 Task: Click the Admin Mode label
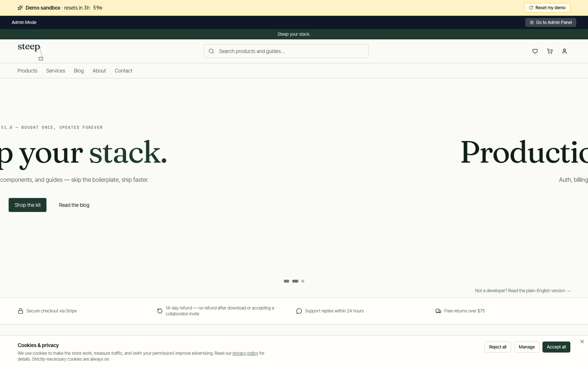(x=24, y=22)
